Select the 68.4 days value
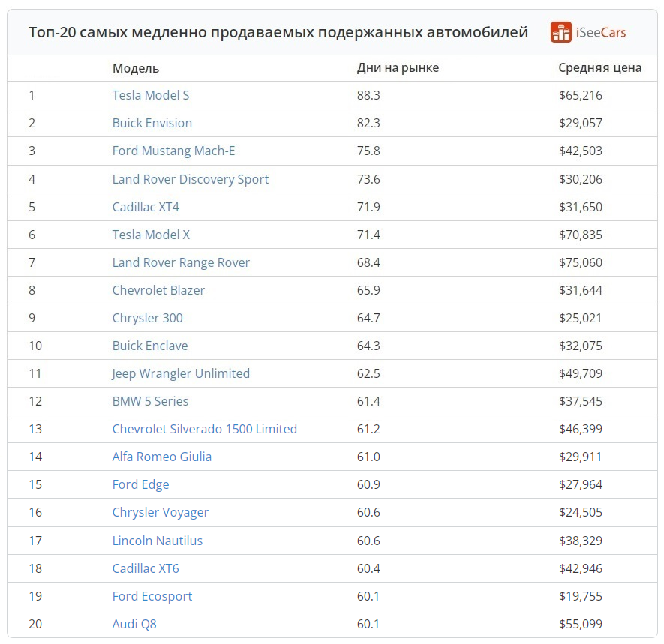Screen dimensions: 664x644 (368, 262)
